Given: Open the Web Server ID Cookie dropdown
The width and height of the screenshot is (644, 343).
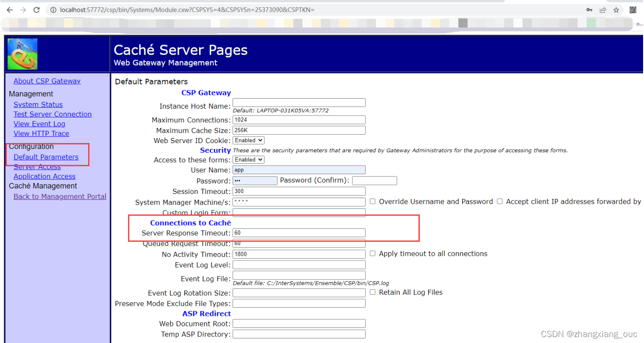Looking at the screenshot, I should click(248, 140).
